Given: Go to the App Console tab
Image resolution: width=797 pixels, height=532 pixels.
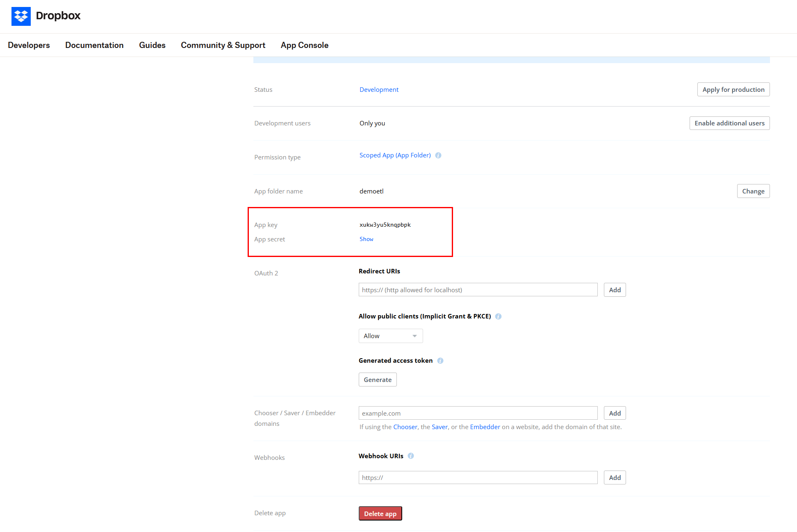Looking at the screenshot, I should (305, 45).
